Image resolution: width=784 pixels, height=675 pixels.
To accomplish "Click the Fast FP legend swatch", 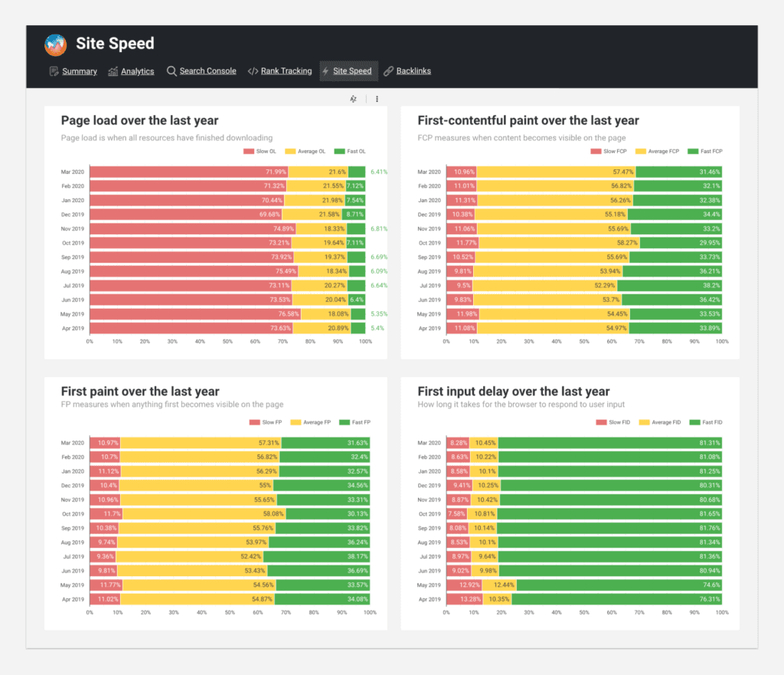I will pos(344,422).
